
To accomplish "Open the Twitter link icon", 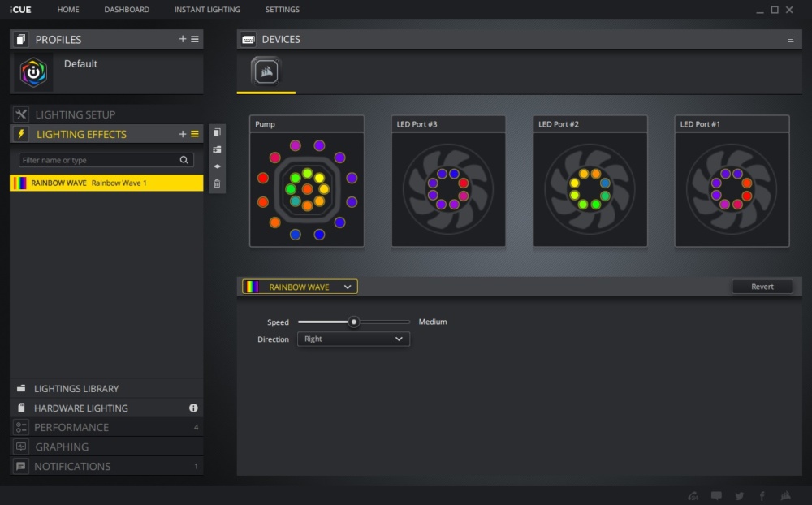I will (740, 496).
